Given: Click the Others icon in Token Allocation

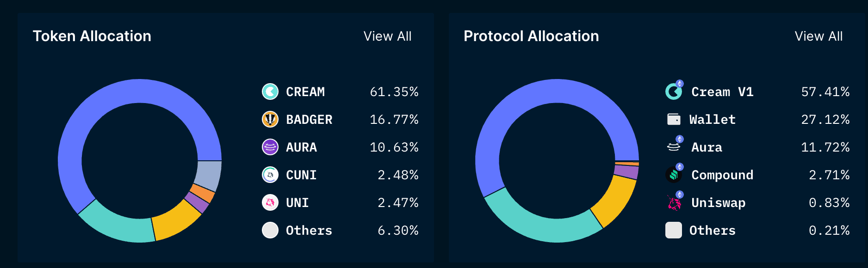Looking at the screenshot, I should point(270,230).
